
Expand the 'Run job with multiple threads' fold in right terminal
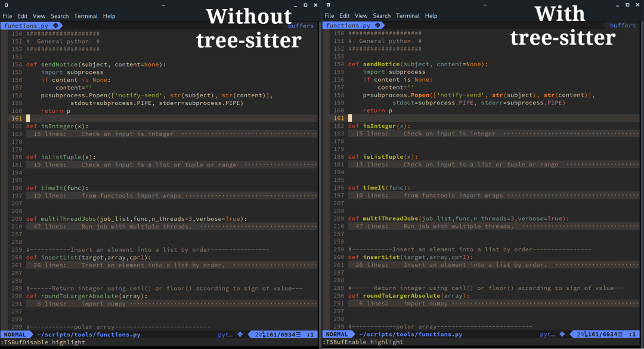[x=494, y=226]
